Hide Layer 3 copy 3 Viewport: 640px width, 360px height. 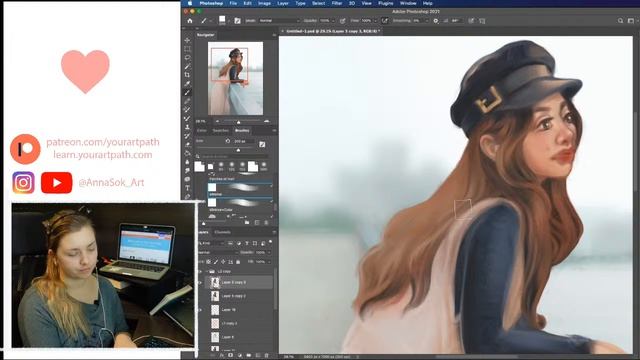(200, 282)
